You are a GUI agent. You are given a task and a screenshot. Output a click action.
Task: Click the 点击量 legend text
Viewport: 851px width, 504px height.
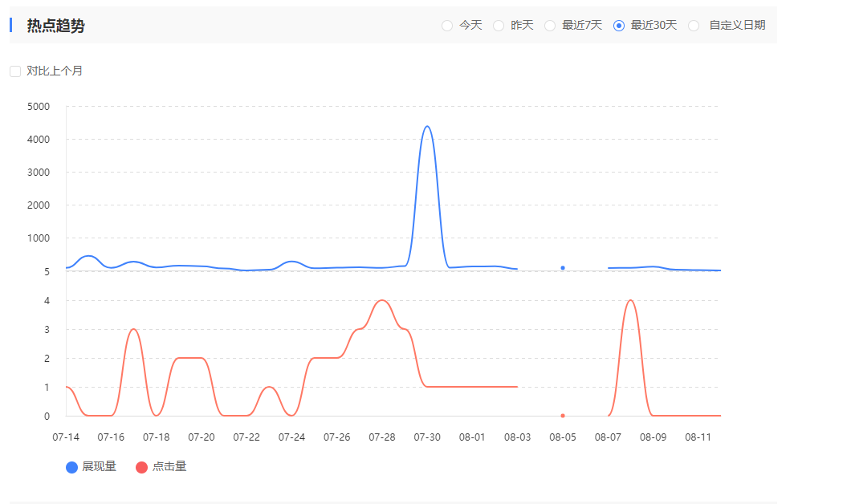(x=169, y=466)
